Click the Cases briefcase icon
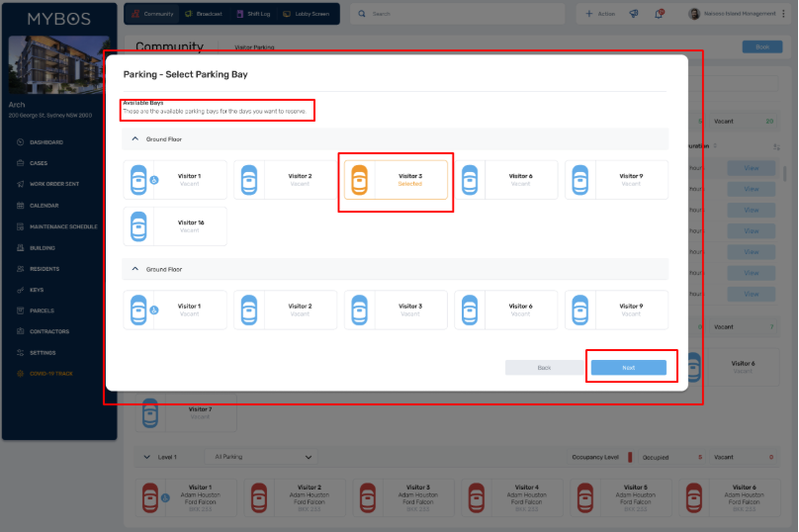Image resolution: width=799 pixels, height=532 pixels. pyautogui.click(x=20, y=163)
